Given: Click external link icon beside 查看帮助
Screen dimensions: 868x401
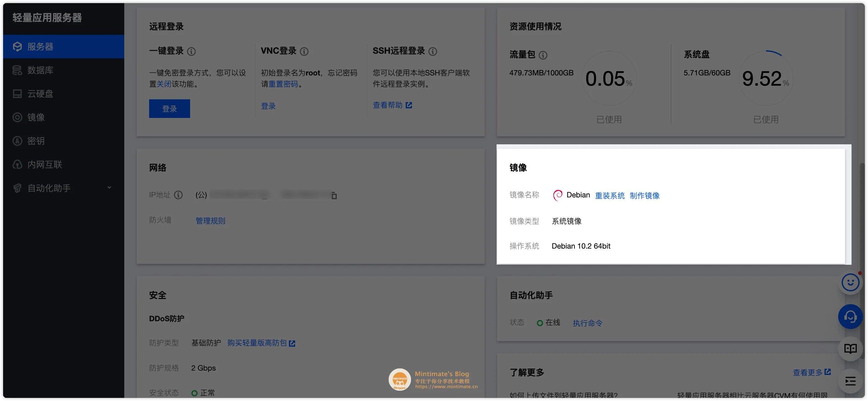Looking at the screenshot, I should pyautogui.click(x=409, y=105).
